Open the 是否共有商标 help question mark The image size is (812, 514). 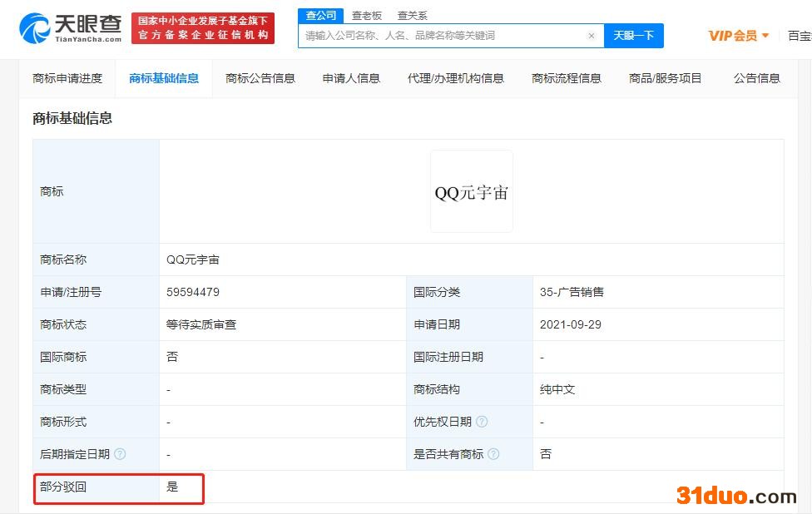(x=493, y=454)
